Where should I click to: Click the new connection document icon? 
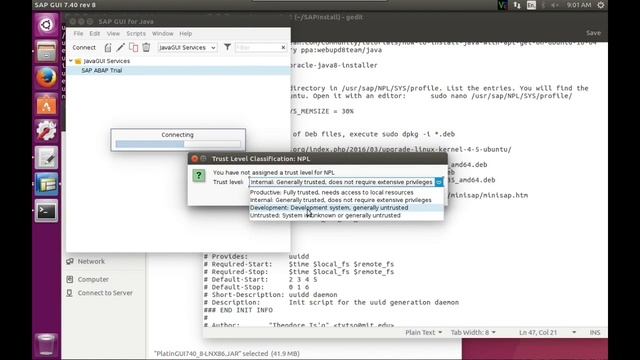(108, 47)
